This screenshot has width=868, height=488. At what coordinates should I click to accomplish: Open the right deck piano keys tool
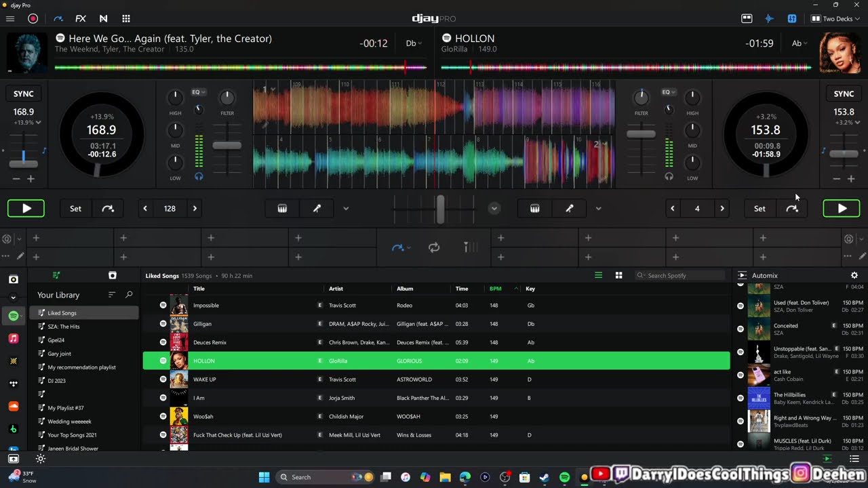(535, 209)
